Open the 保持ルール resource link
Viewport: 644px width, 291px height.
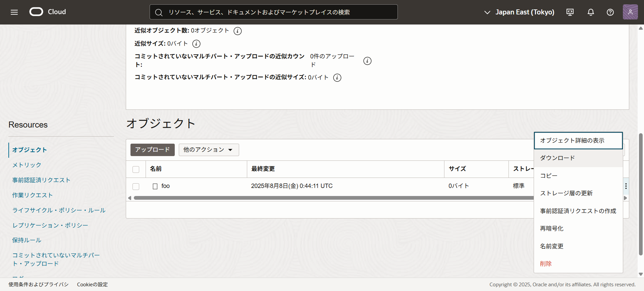pos(27,240)
